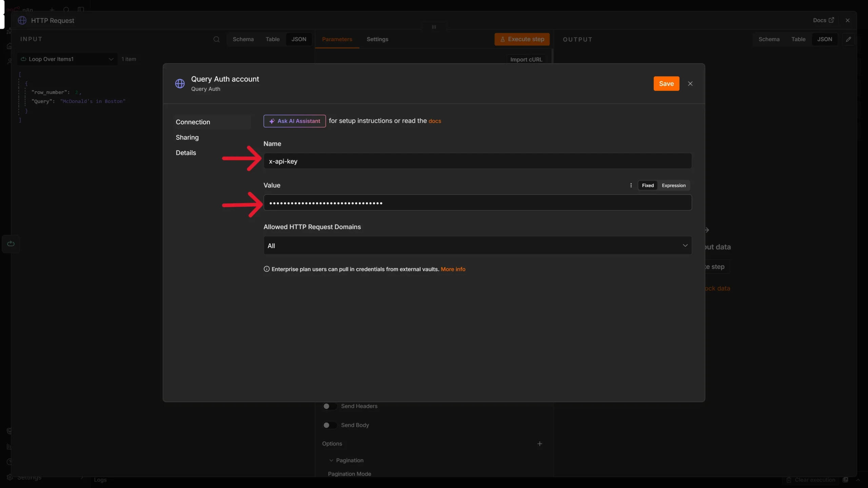The image size is (868, 488).
Task: Click the globe icon in credential header
Action: pos(180,83)
